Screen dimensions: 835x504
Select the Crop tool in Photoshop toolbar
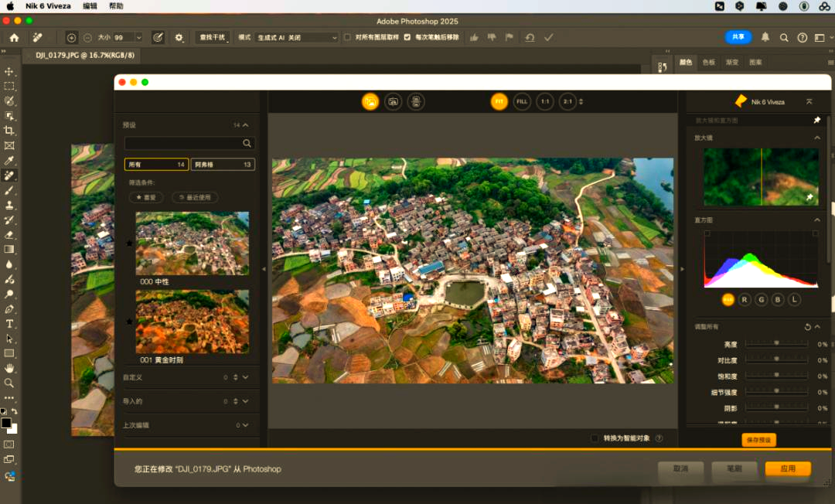click(x=9, y=131)
